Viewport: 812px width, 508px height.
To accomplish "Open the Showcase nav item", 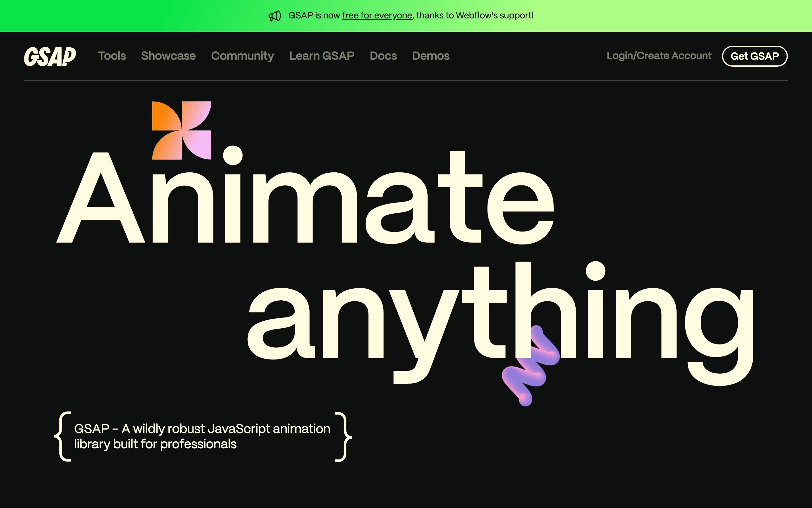I will pos(168,56).
